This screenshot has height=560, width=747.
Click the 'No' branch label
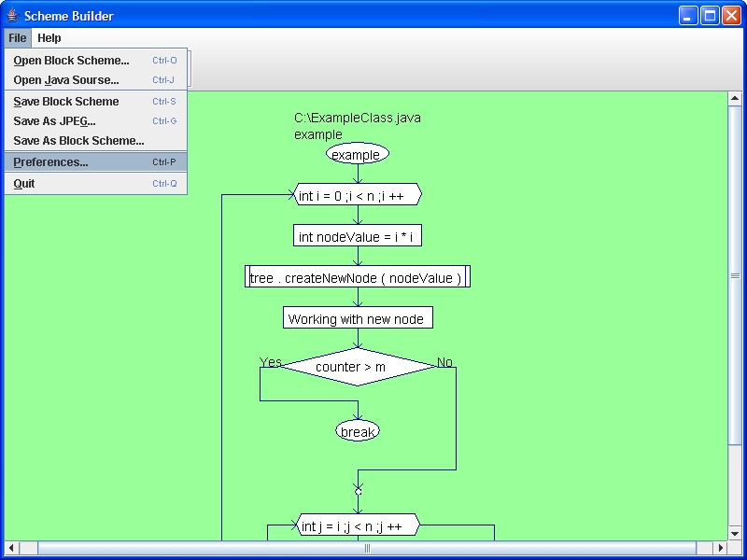pyautogui.click(x=444, y=362)
